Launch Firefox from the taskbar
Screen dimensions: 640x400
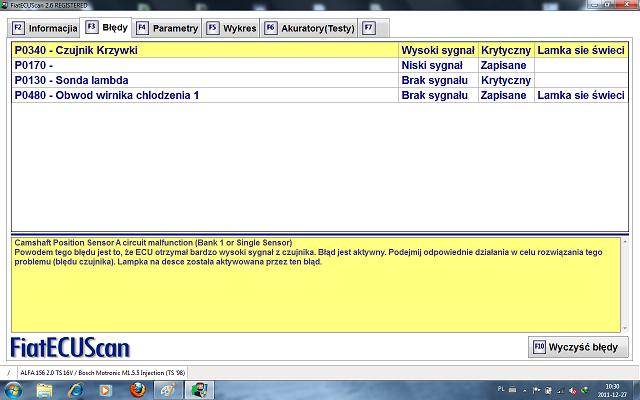(x=138, y=390)
